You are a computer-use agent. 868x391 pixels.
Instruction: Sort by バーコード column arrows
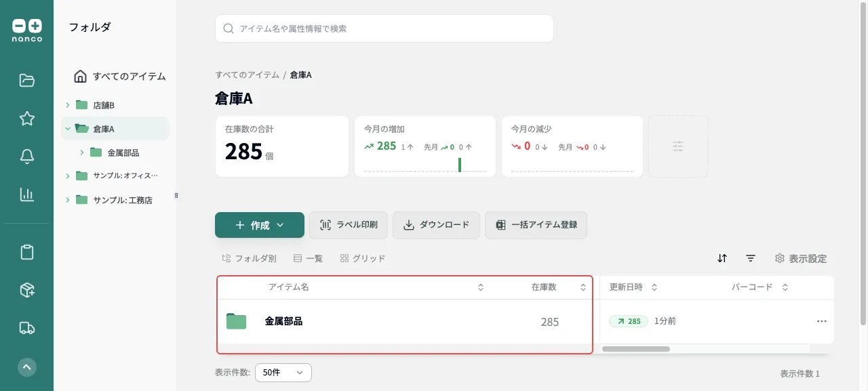click(x=785, y=287)
